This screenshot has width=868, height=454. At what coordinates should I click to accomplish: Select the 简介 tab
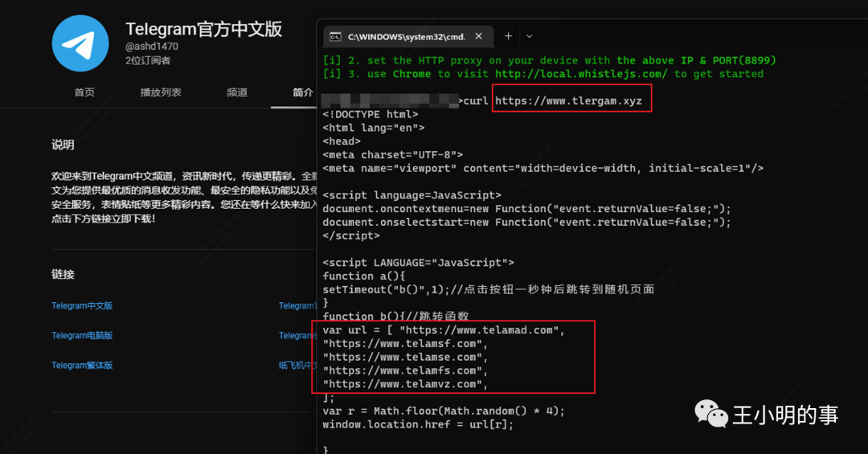302,92
